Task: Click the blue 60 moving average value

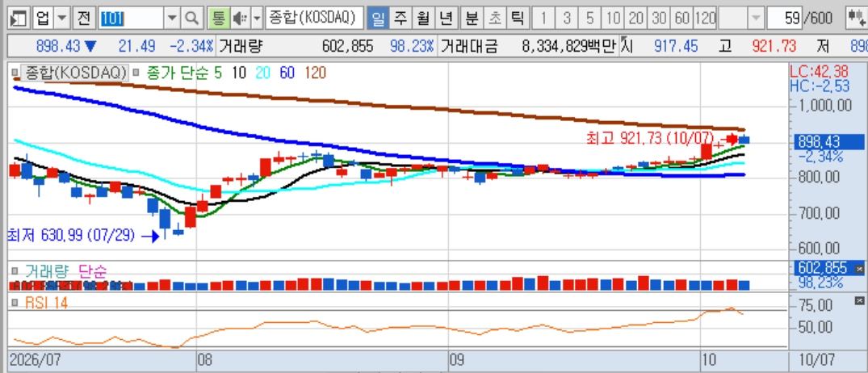Action: coord(288,73)
